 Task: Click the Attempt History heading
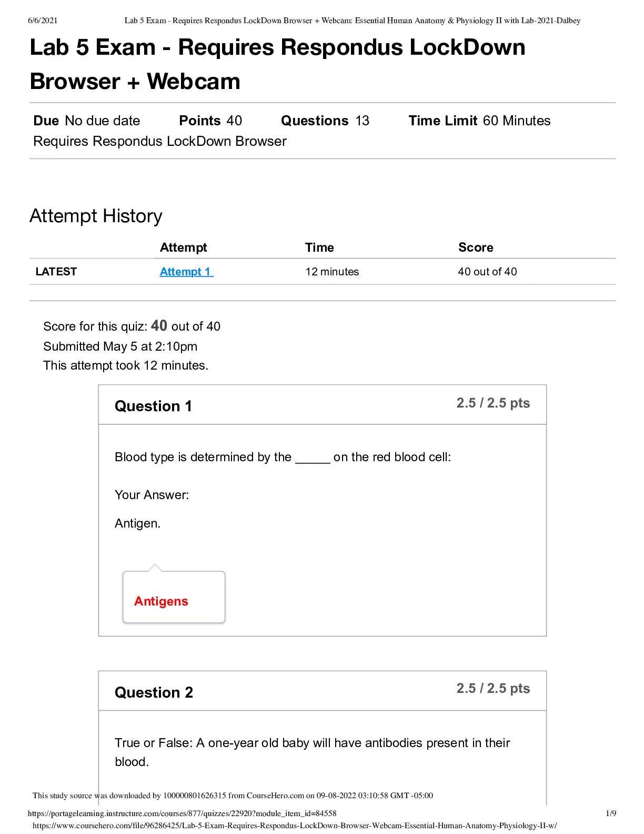[x=96, y=216]
